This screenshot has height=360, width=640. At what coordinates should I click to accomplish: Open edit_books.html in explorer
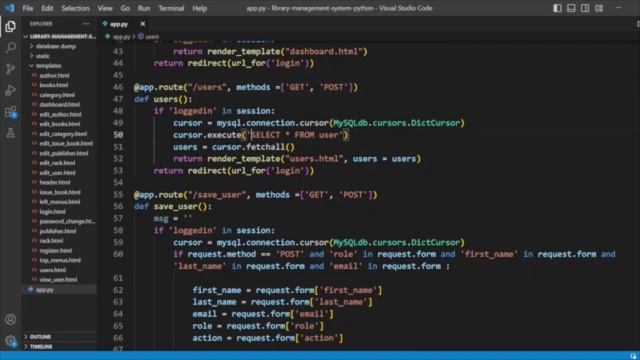[60, 124]
